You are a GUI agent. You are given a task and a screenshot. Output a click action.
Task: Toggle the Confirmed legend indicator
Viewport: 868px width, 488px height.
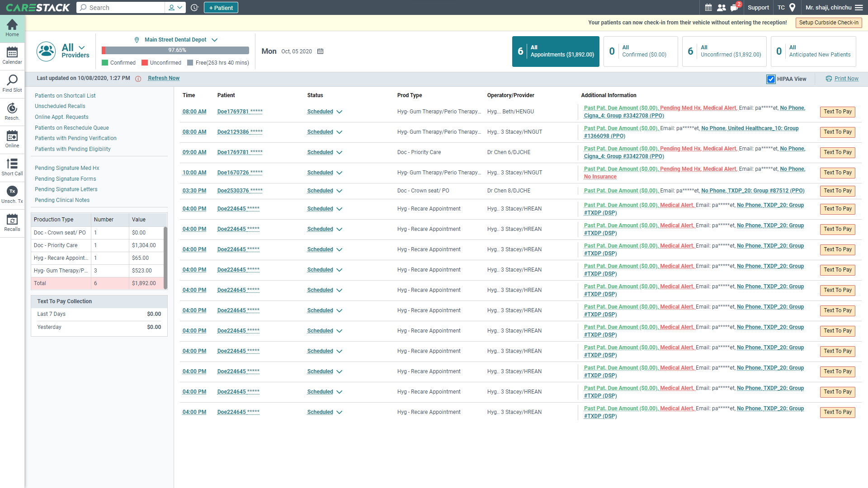105,62
